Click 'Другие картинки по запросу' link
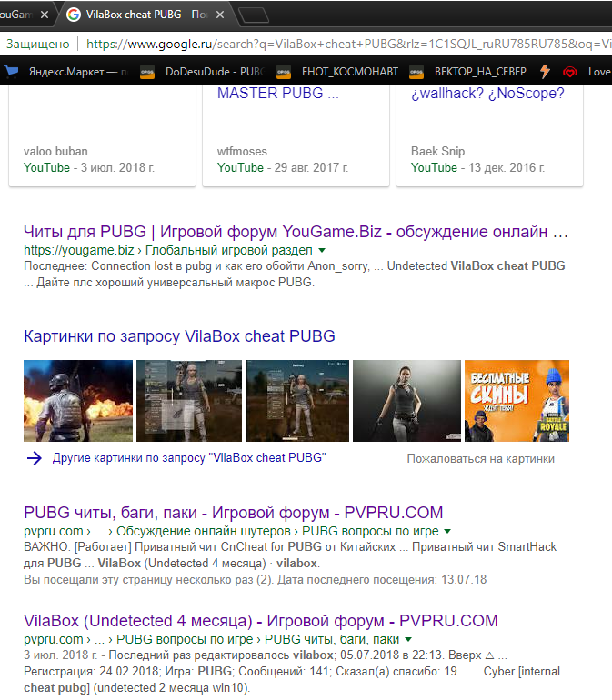 [x=189, y=458]
